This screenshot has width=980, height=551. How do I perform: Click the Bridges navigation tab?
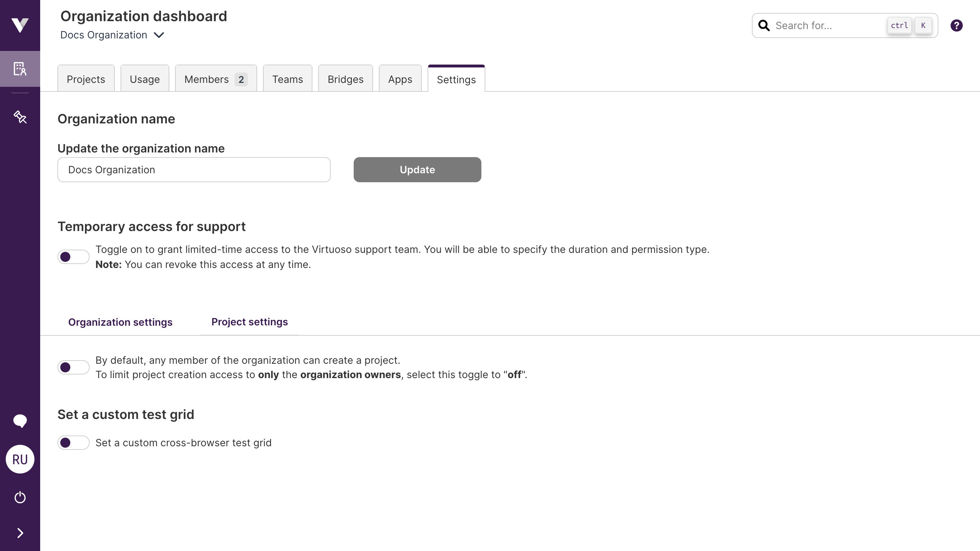pyautogui.click(x=345, y=79)
